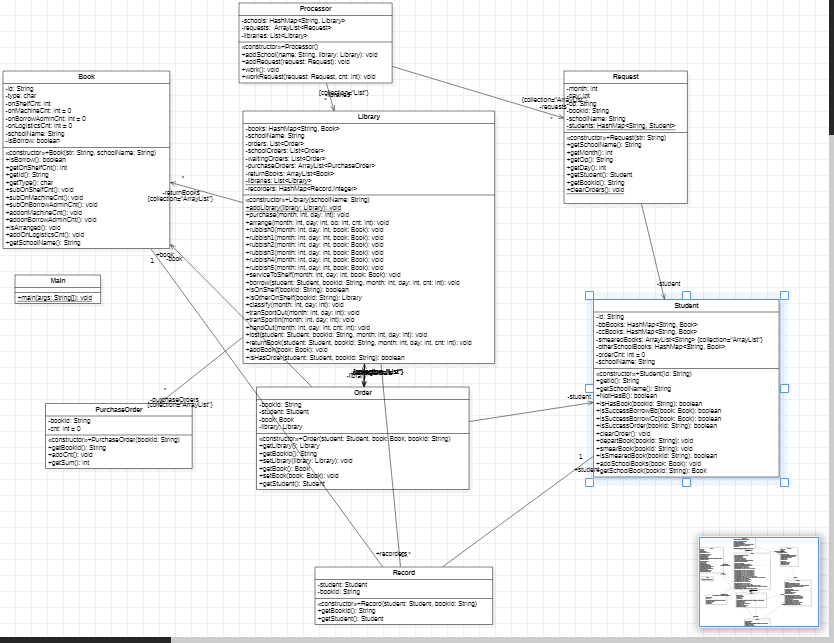Grab Student's top-left resize handle
This screenshot has height=643, width=834.
tap(588, 296)
